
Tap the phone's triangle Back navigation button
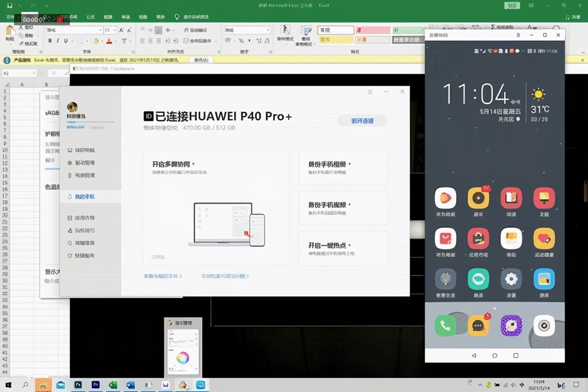[474, 355]
